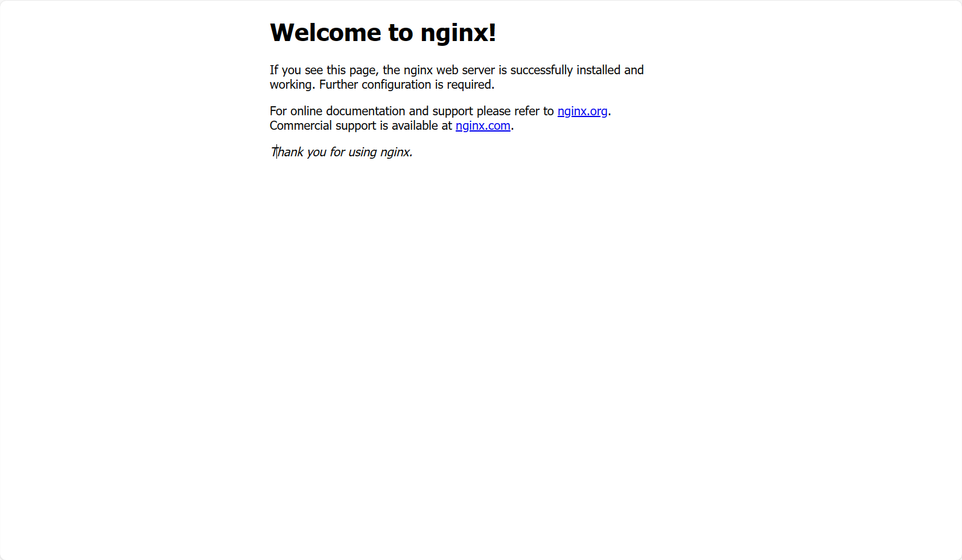Click the words "installed and" ending the first line

click(610, 70)
